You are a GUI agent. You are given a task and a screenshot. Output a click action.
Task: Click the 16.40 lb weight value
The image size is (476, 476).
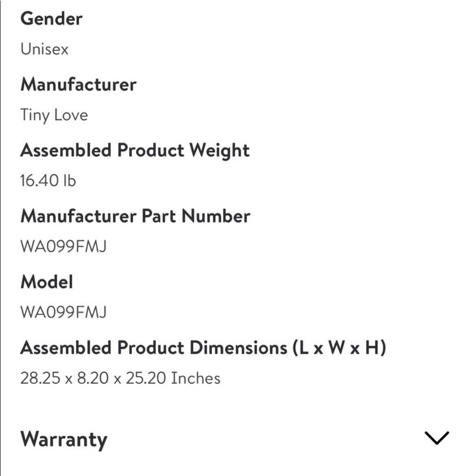[x=48, y=181]
